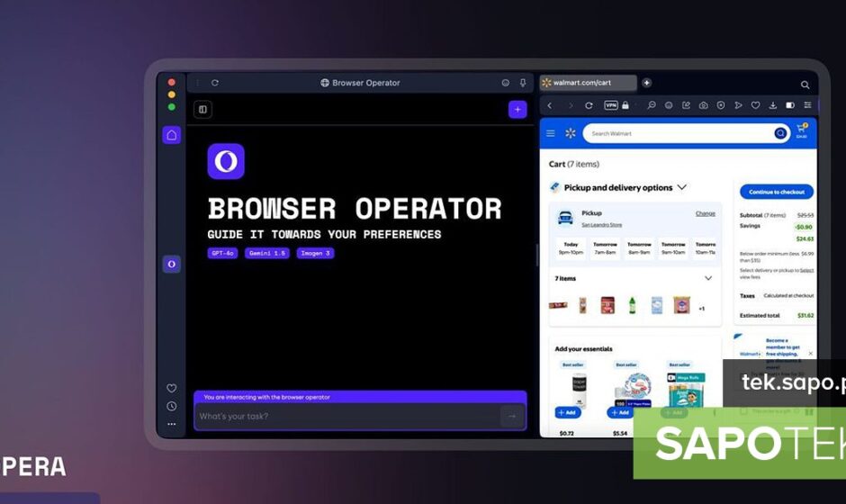Image resolution: width=846 pixels, height=504 pixels.
Task: Click the Browser Operator address title
Action: [360, 83]
